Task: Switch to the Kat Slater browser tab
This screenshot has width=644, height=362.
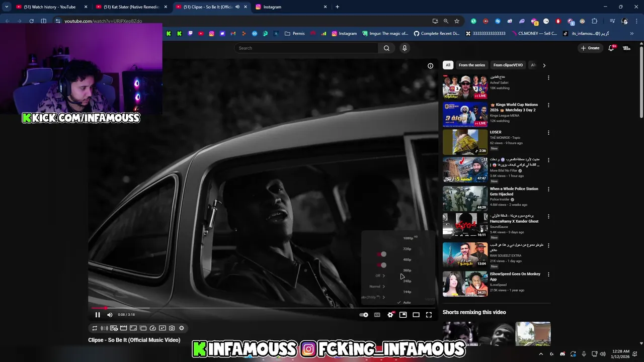Action: (x=132, y=7)
